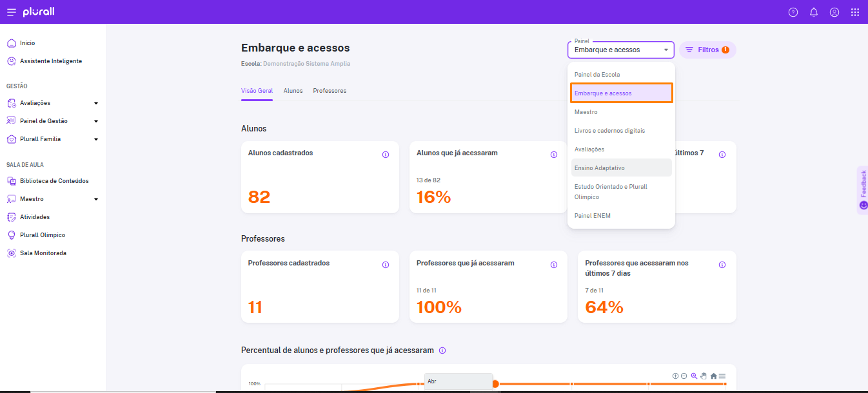Choose Livros e cadernos digitais
This screenshot has width=868, height=393.
621,131
